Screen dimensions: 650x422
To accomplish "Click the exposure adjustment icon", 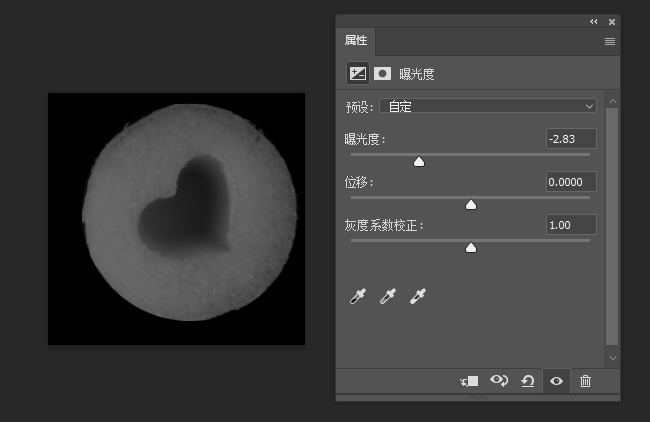I will (x=358, y=74).
